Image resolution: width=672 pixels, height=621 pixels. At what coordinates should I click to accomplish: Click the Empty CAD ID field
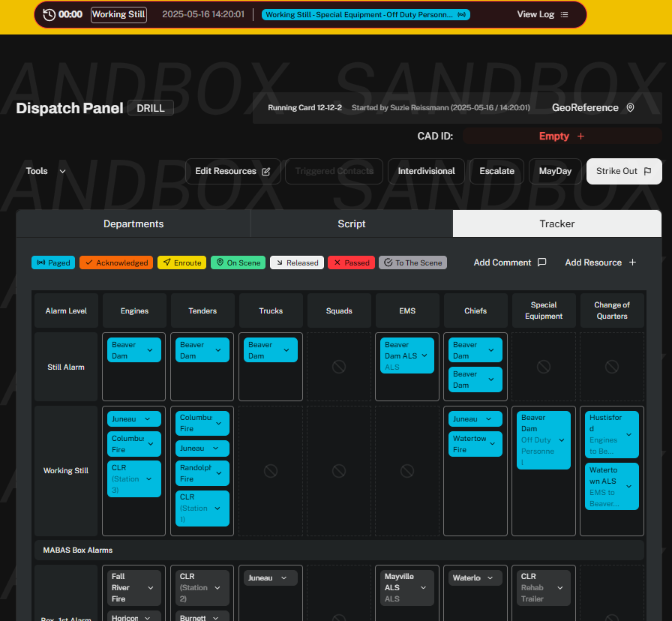coord(562,136)
